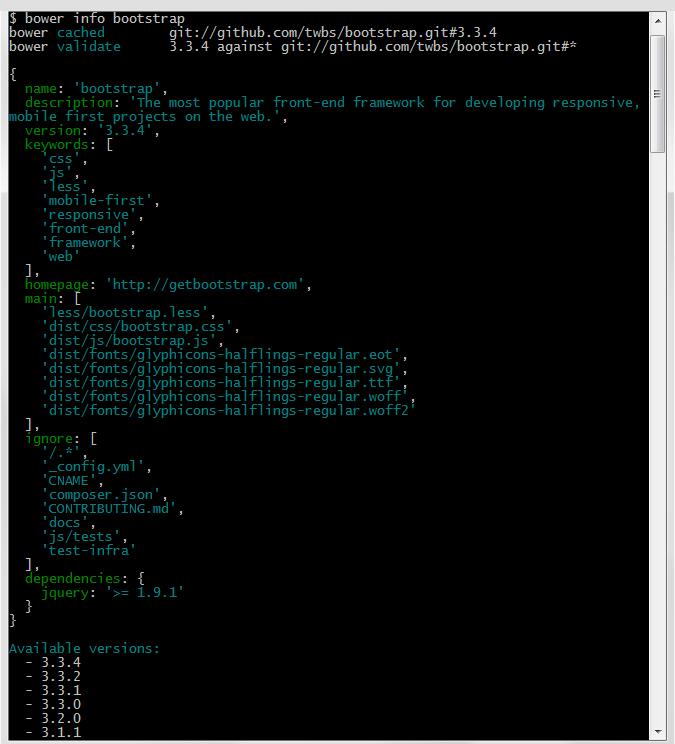
Task: Click the 'keywords' key
Action: [56, 145]
